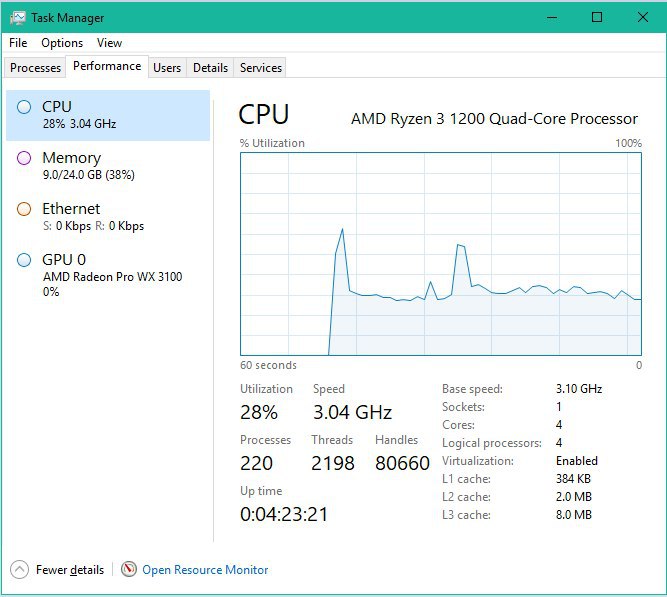Click the Task Manager app icon in title bar
Viewport: 667px width, 597px height.
(18, 17)
